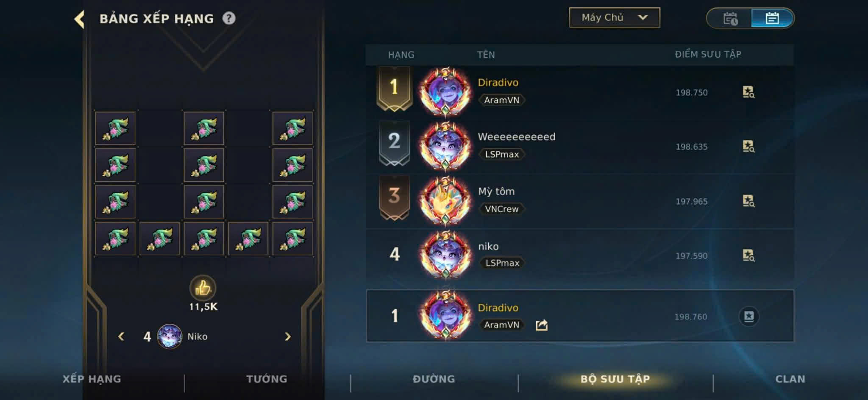Open the Xếp Hạng tab

pyautogui.click(x=92, y=379)
